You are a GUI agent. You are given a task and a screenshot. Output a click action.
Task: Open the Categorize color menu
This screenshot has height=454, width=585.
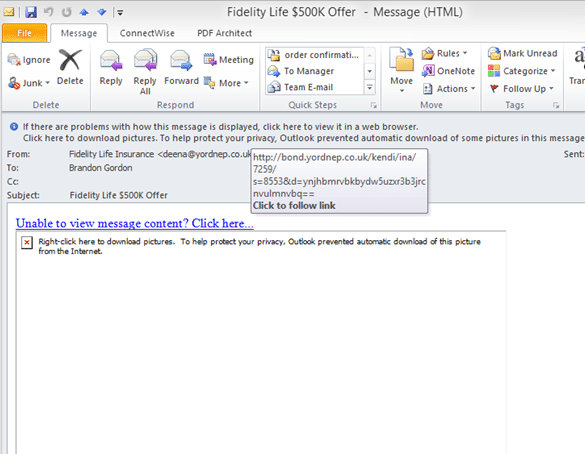(522, 71)
